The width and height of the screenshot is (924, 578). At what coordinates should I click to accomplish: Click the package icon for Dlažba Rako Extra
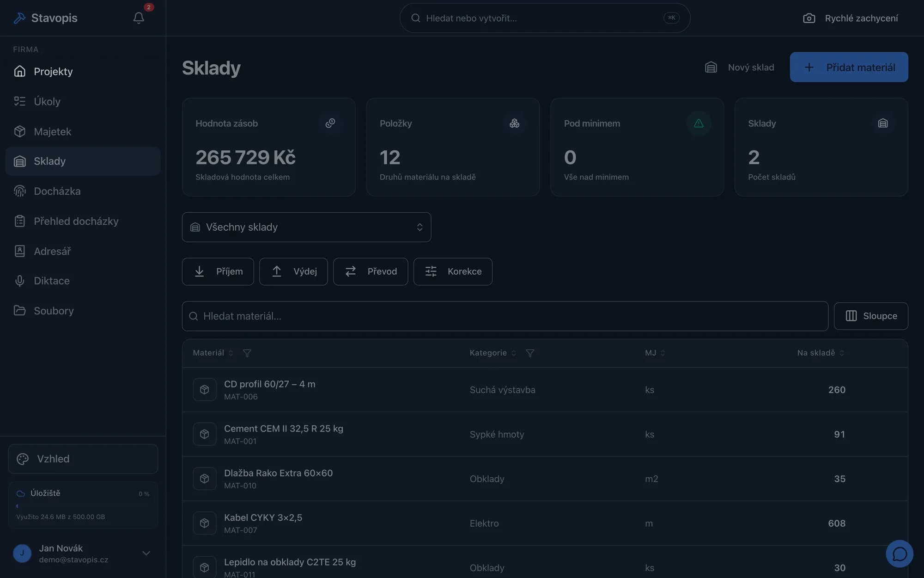(205, 479)
